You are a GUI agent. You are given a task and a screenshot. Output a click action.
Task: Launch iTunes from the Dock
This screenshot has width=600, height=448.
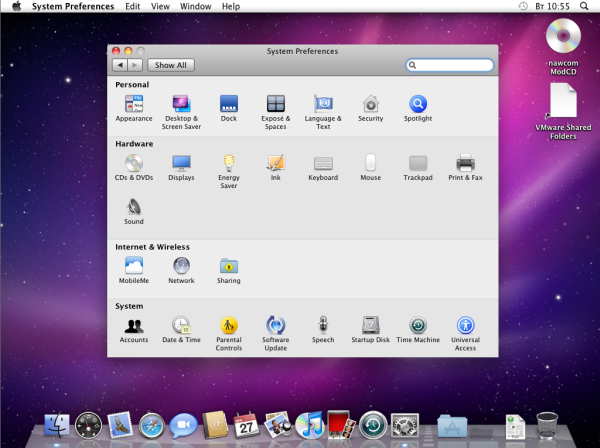310,425
